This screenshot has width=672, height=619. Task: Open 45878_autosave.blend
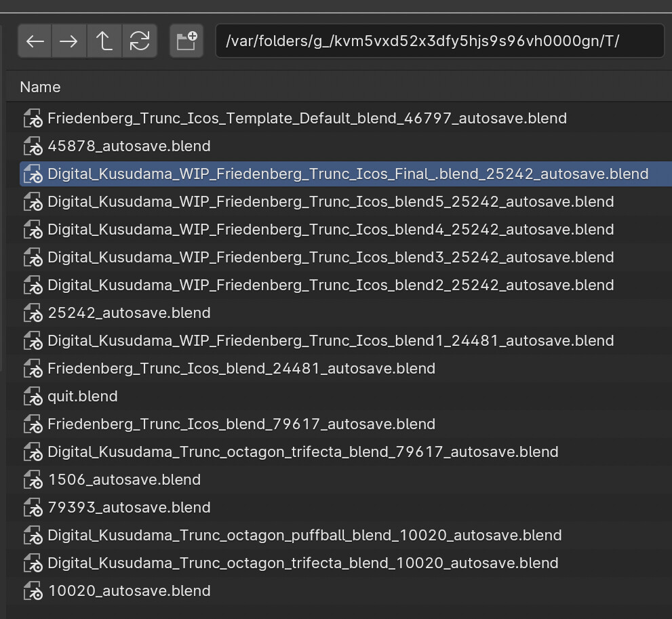pyautogui.click(x=129, y=146)
